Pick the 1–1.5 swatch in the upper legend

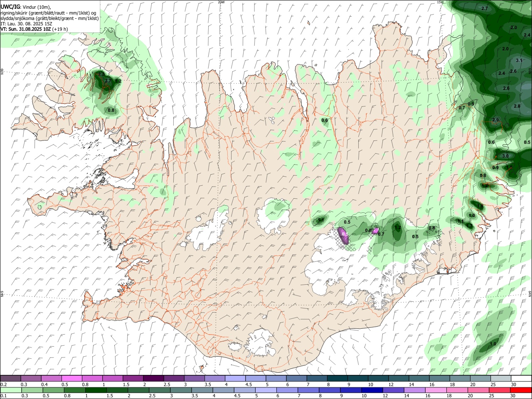(112, 379)
